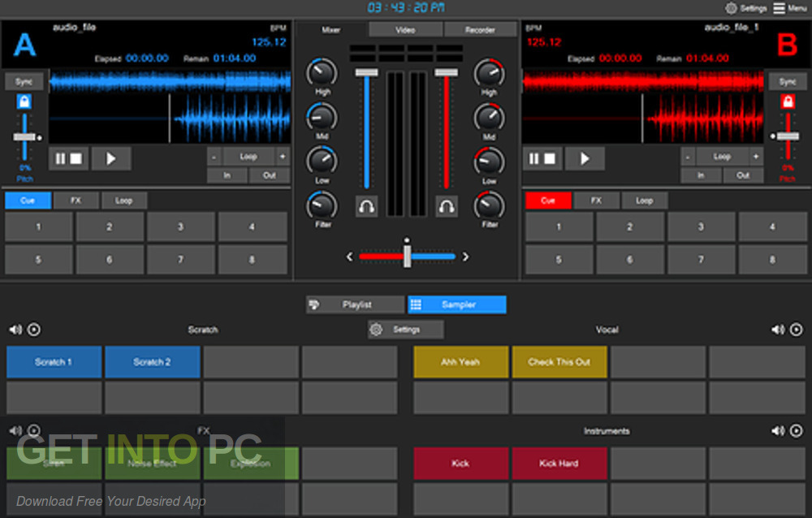
Task: Open the Sampler settings via the gear icon
Action: [x=376, y=330]
